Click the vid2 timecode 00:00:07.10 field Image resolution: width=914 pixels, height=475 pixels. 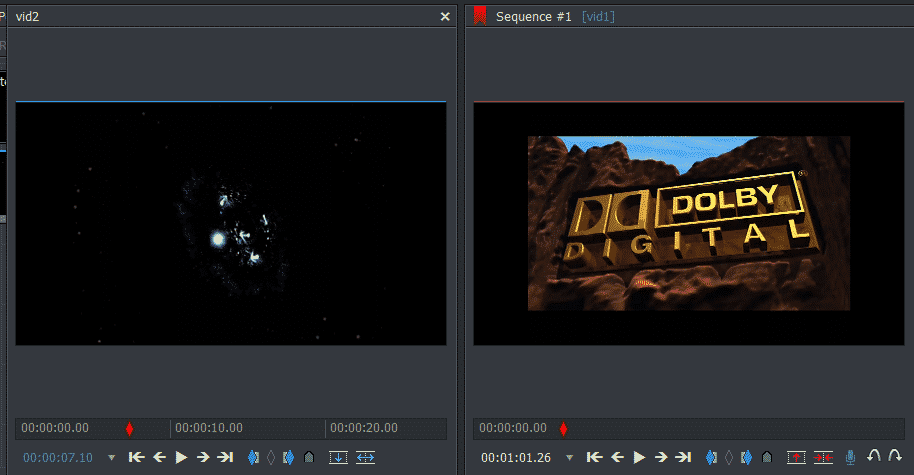point(58,458)
